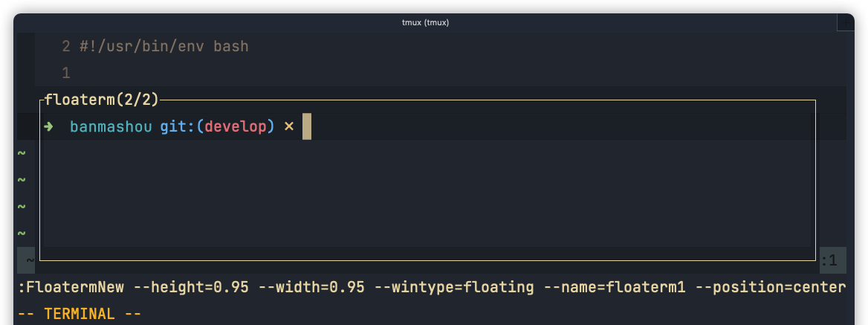Click the :1 indicator in the status line

tap(829, 260)
